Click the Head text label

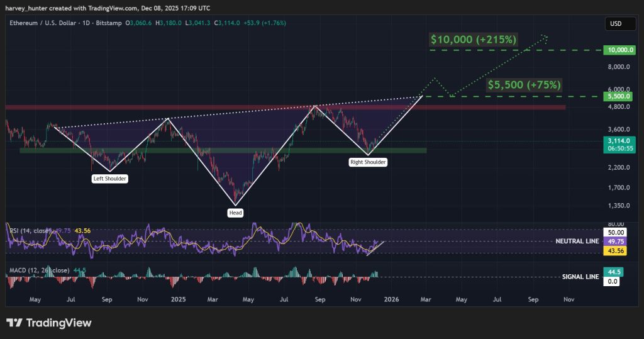point(235,213)
